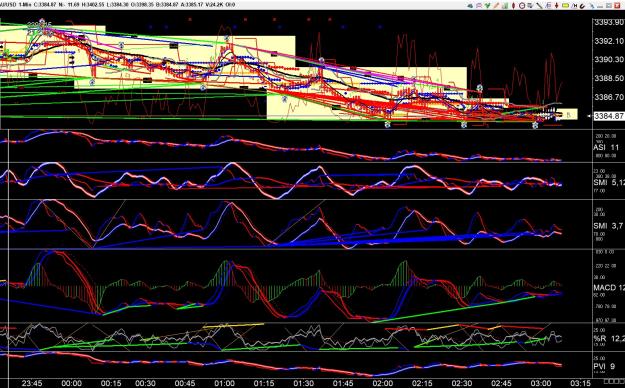Maximize the chart window
The width and height of the screenshot is (625, 388).
(608, 6)
